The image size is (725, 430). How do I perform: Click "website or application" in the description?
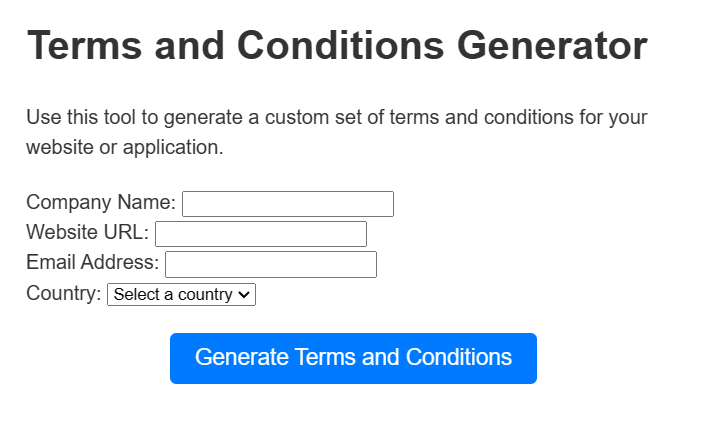[124, 147]
